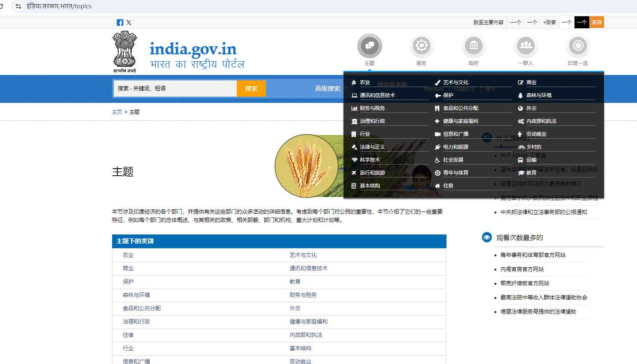Viewport: 637px width, 364px height.
Task: Click the 主题 speech-bubble icon in main navigation
Action: click(369, 46)
